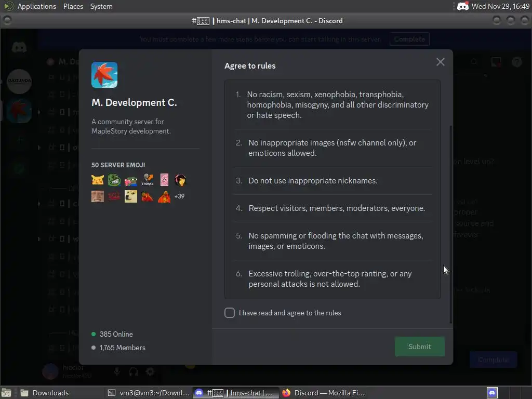532x399 pixels.
Task: Click the red text server emoji
Action: coord(114,196)
